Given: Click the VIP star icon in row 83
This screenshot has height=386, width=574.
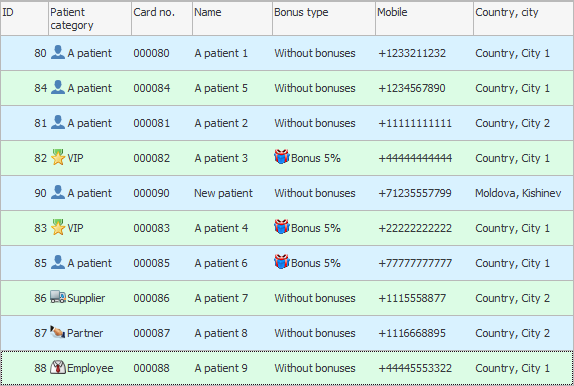Looking at the screenshot, I should coord(58,227).
